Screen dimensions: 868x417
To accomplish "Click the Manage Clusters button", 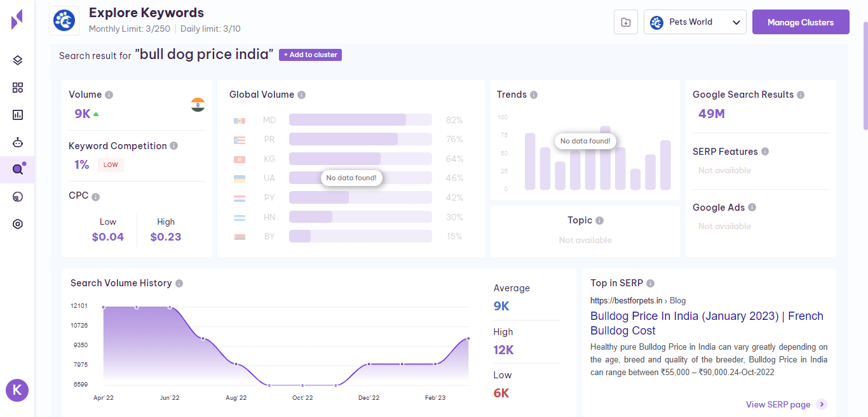I will 800,22.
